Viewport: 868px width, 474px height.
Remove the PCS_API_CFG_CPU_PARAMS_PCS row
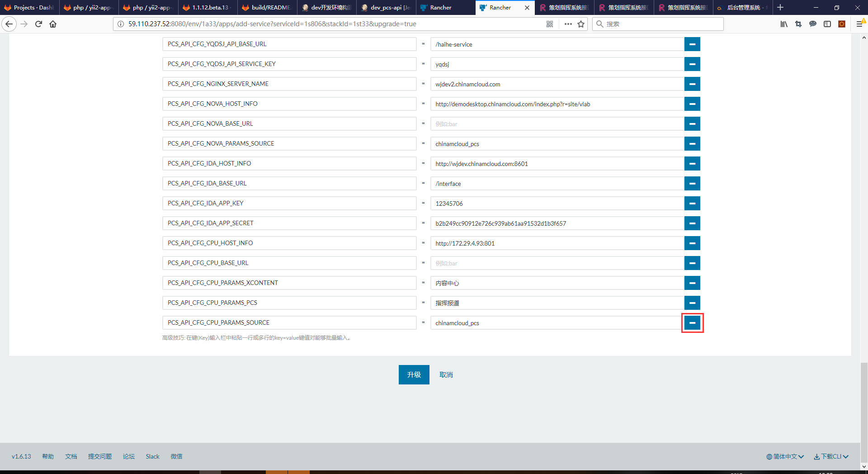[692, 303]
